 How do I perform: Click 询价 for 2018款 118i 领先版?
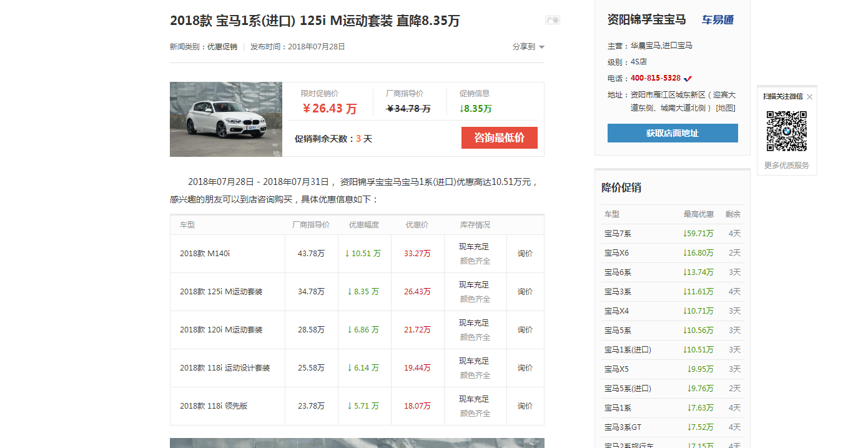click(525, 406)
